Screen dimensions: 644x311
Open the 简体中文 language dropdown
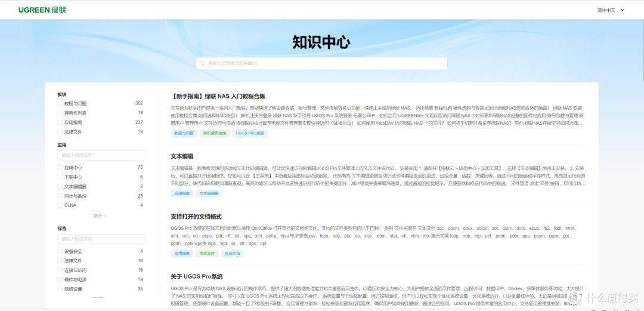click(x=611, y=10)
